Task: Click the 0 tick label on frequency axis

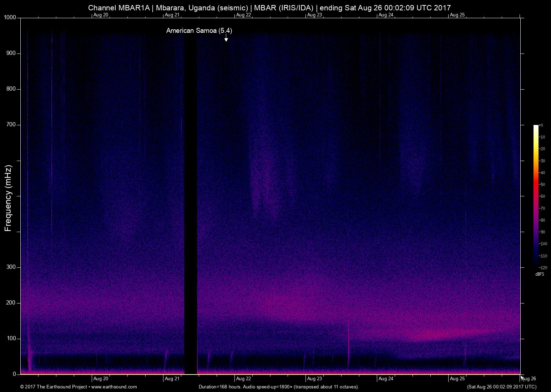Action: [x=15, y=374]
